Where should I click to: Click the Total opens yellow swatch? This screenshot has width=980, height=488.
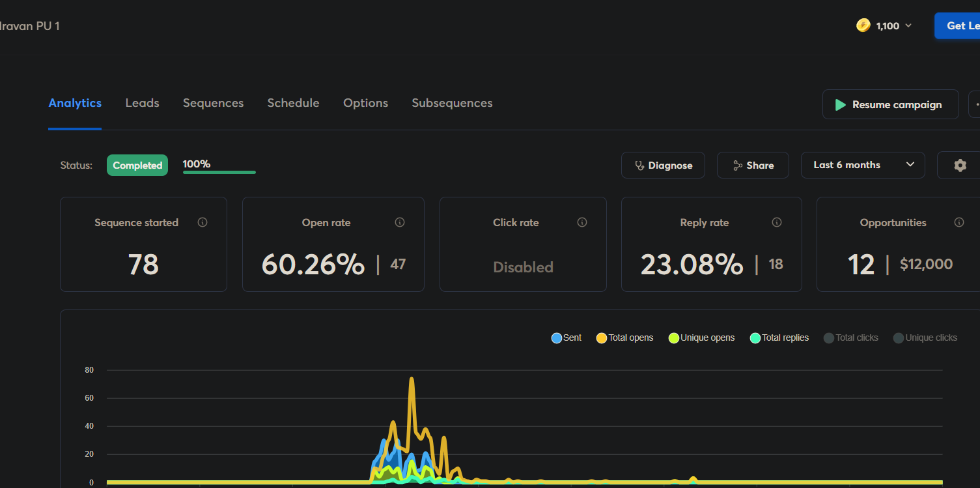pos(602,338)
